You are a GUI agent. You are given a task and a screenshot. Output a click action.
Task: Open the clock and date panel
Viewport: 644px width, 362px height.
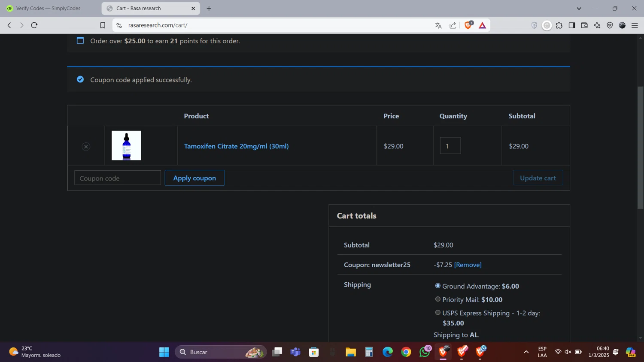coord(598,352)
